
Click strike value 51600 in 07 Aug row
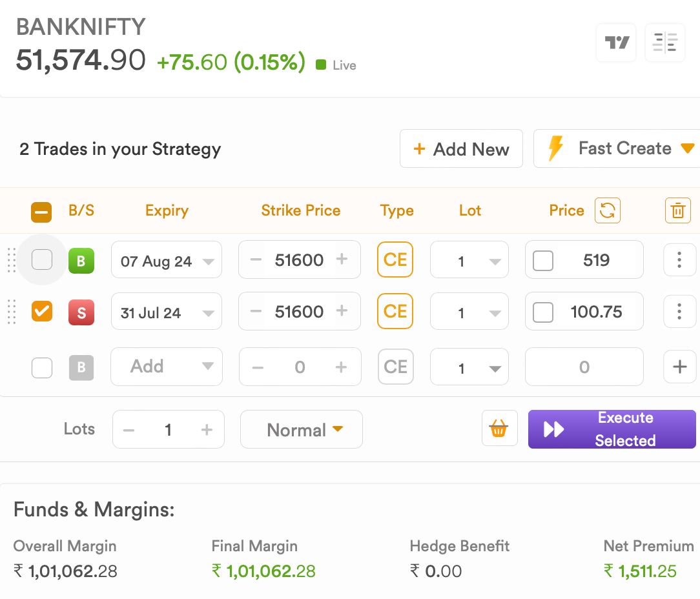click(299, 259)
